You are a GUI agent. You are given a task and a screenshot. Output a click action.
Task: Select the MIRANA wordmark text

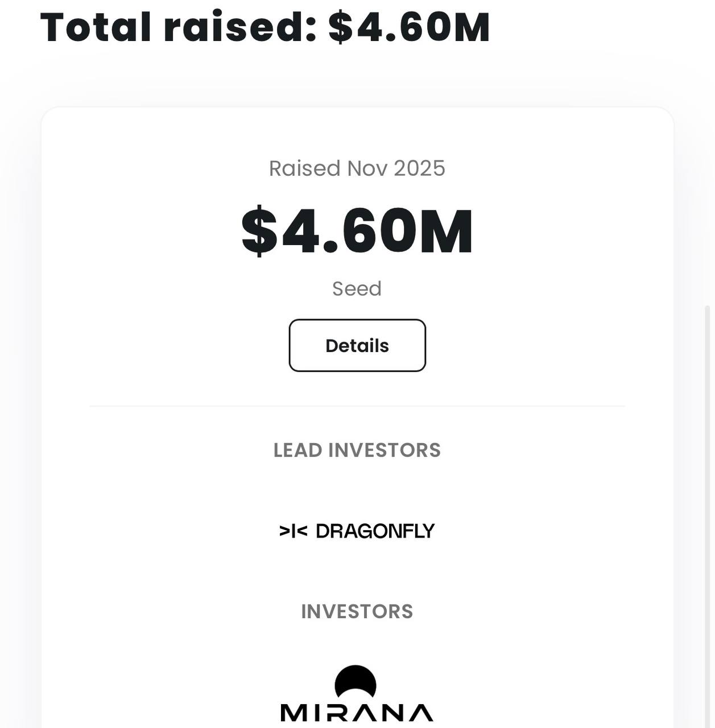(x=357, y=713)
